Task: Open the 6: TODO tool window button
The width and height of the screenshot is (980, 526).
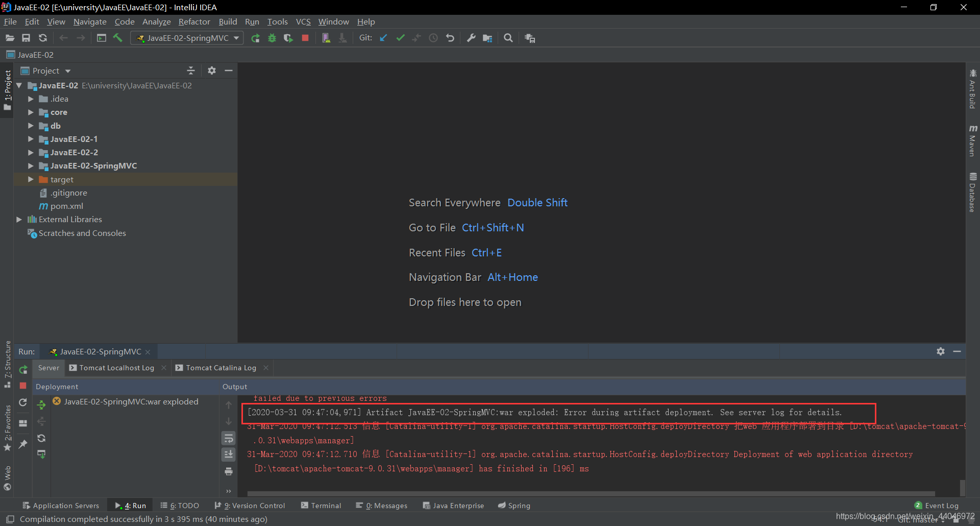Action: tap(180, 506)
